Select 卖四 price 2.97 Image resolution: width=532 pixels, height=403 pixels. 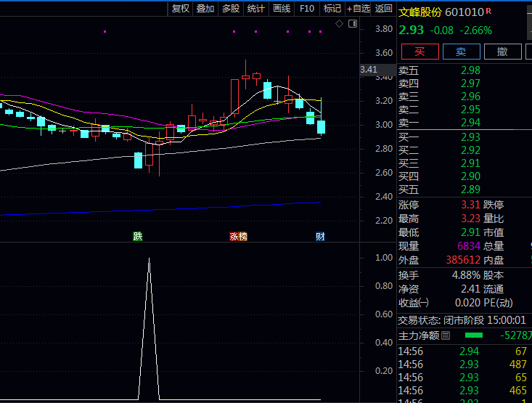[x=470, y=84]
